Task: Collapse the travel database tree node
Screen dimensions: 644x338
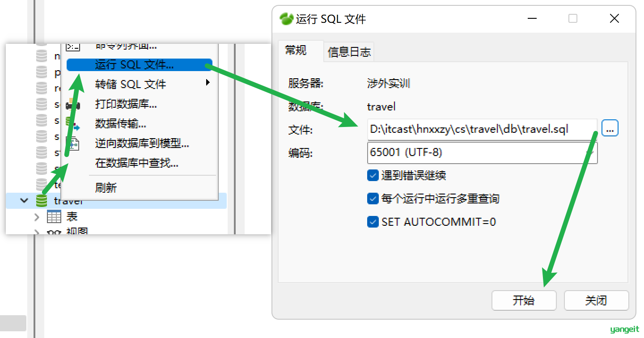Action: [24, 201]
